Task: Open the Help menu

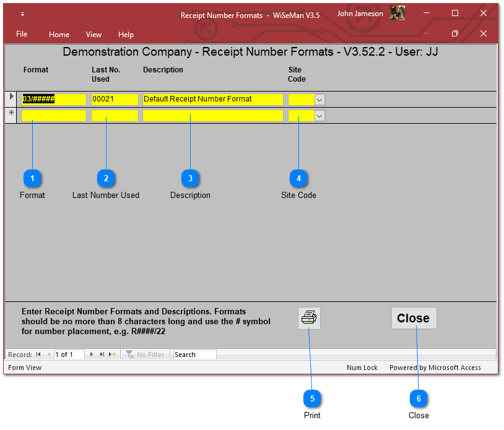Action: tap(126, 35)
